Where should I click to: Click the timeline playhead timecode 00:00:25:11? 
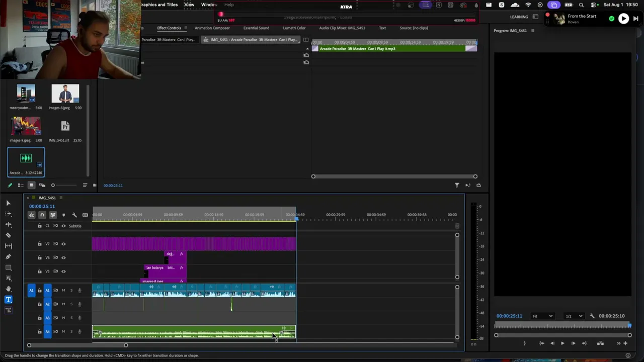(x=42, y=207)
